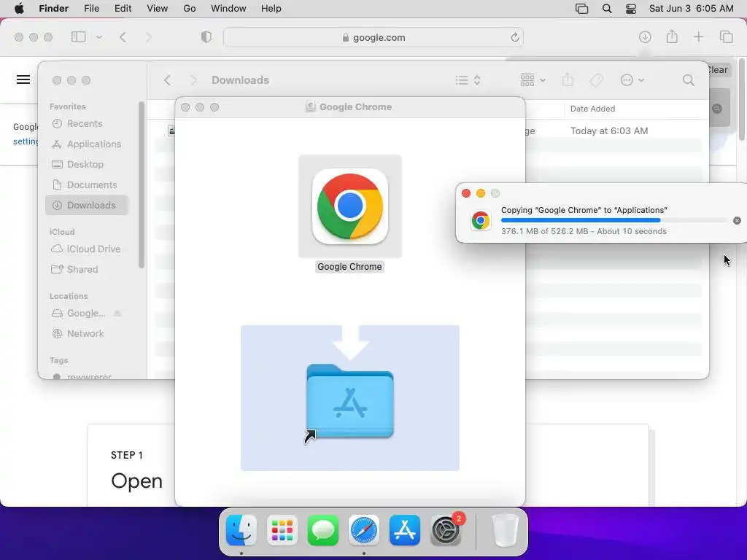Cancel the Google Chrome copy operation

(737, 220)
